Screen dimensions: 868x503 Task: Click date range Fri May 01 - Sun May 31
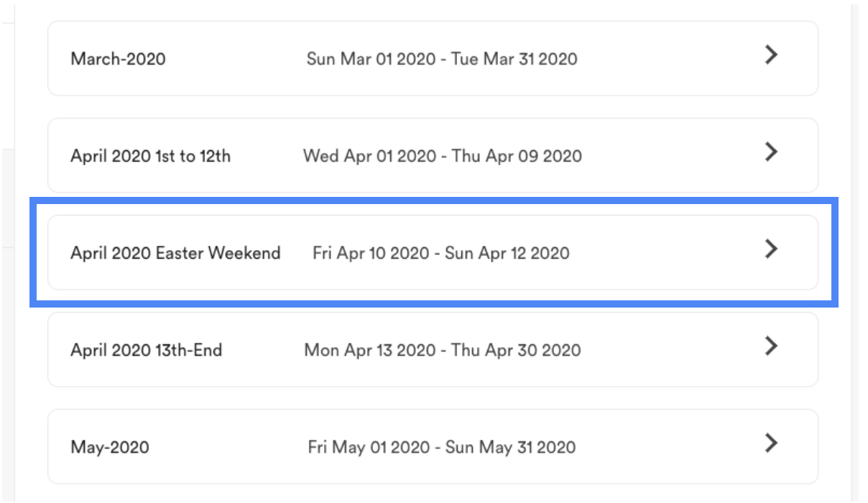(441, 448)
